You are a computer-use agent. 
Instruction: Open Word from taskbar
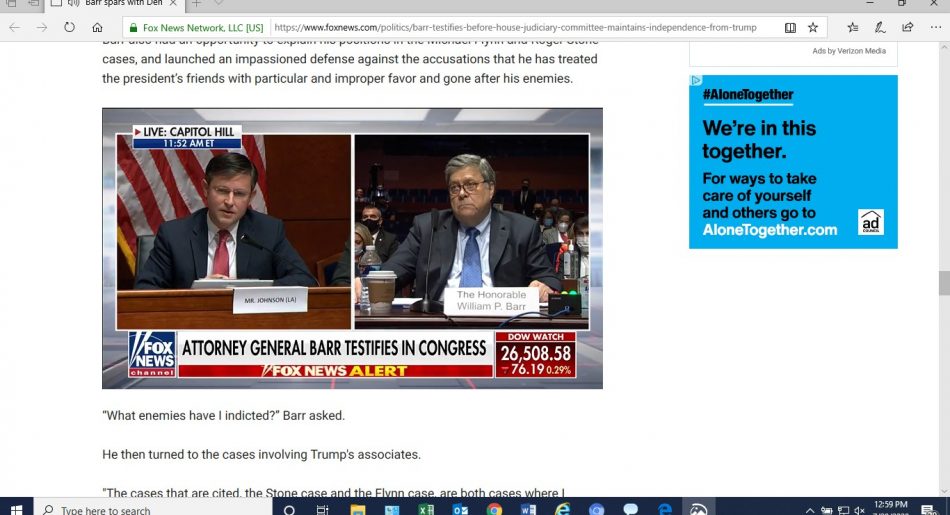pos(528,510)
